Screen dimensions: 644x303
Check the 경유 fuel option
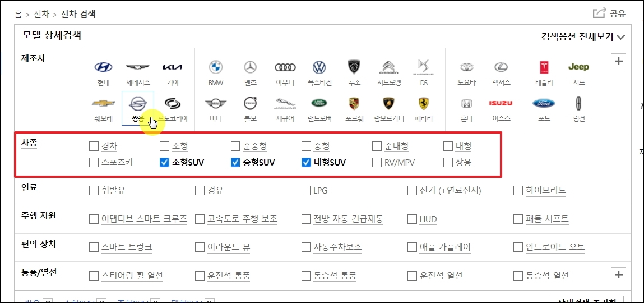[200, 190]
